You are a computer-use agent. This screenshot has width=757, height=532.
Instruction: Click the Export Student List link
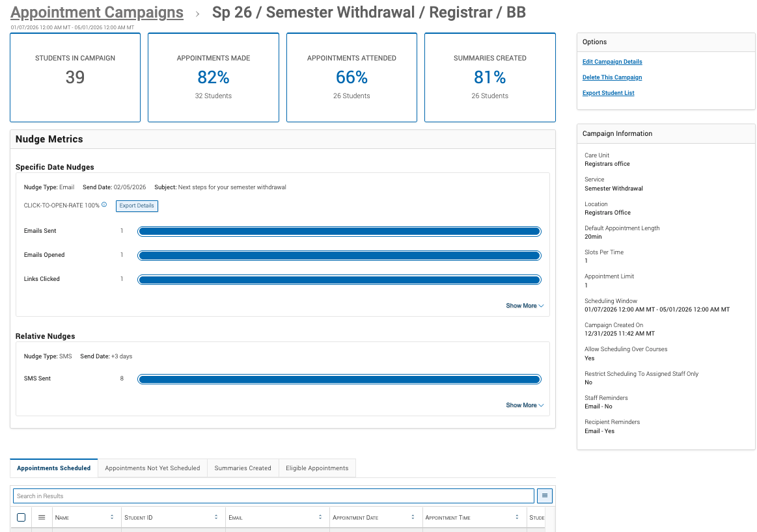pyautogui.click(x=609, y=93)
